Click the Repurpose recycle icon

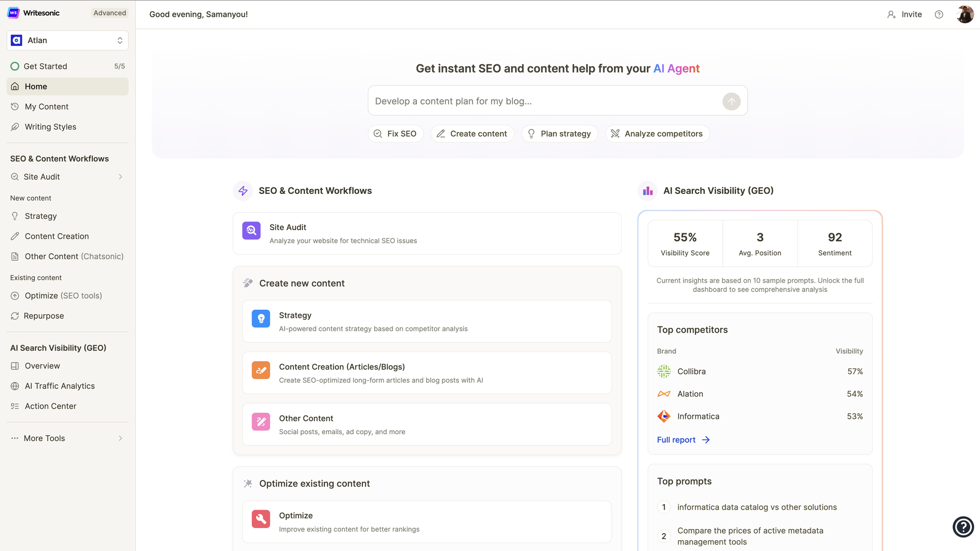click(15, 316)
